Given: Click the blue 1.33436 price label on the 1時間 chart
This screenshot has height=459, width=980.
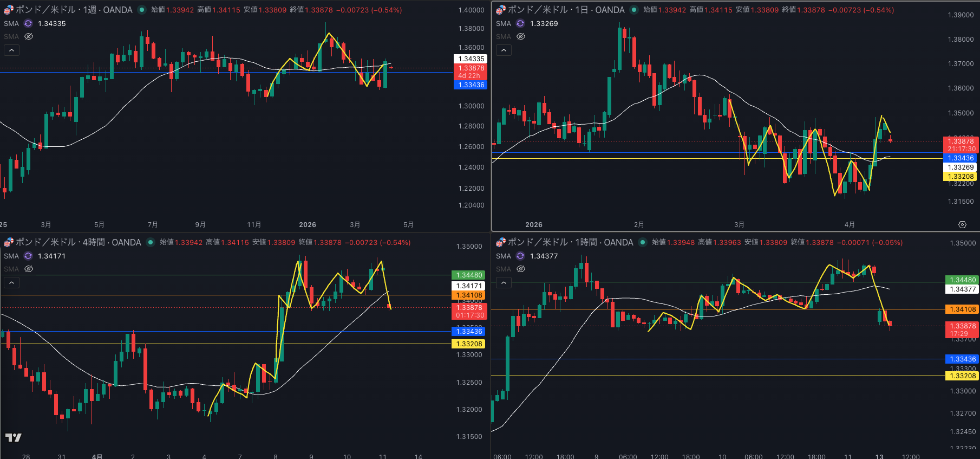Looking at the screenshot, I should pyautogui.click(x=963, y=359).
